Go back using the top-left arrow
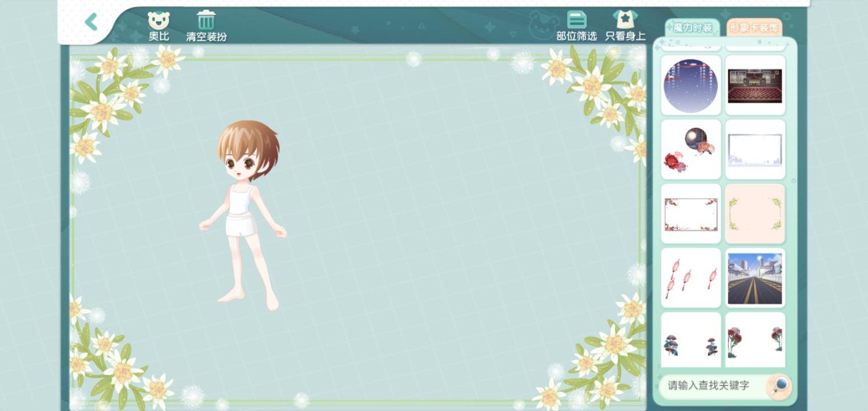 (x=91, y=22)
